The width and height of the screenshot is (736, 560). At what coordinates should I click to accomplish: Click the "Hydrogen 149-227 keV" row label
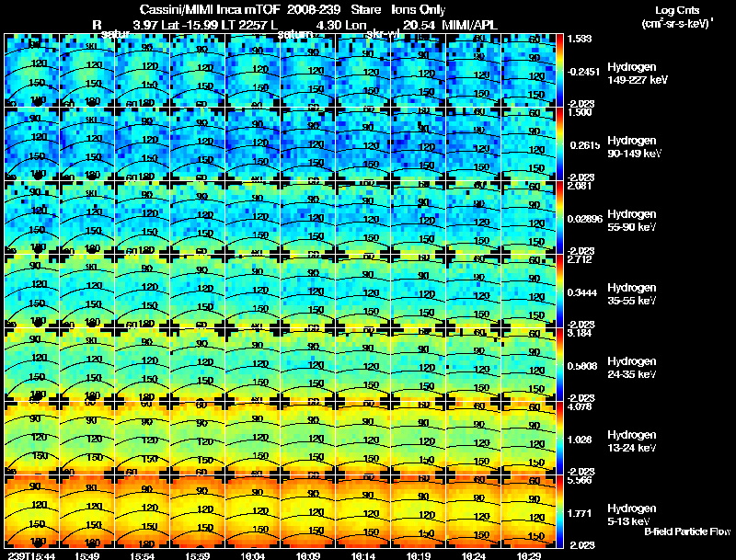(638, 74)
